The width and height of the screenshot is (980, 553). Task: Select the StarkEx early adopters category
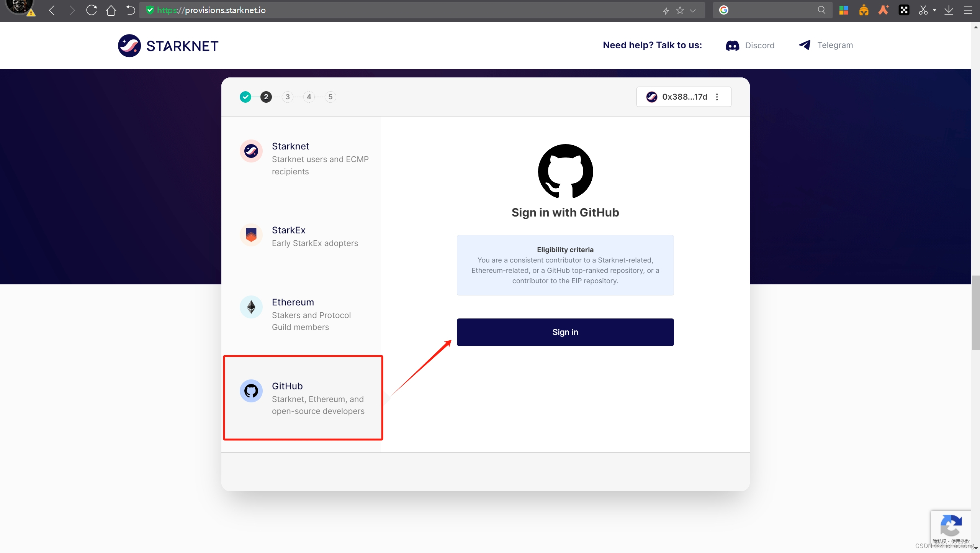(x=302, y=236)
